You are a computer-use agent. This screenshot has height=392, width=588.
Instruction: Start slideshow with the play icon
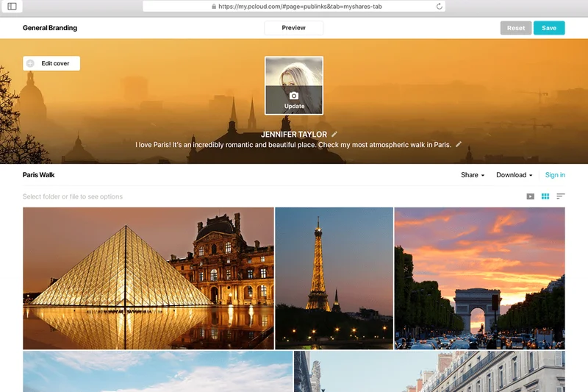pos(531,196)
